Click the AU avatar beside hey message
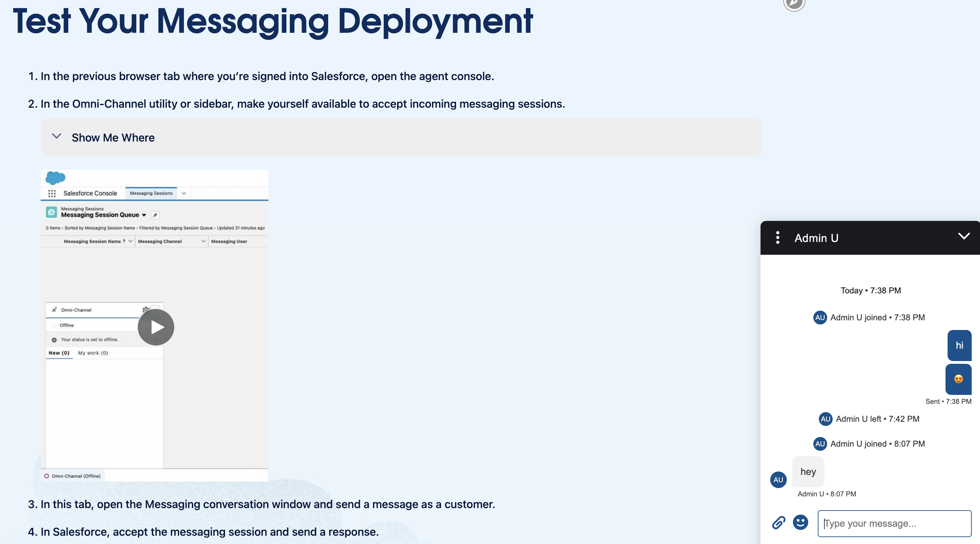 coord(778,480)
